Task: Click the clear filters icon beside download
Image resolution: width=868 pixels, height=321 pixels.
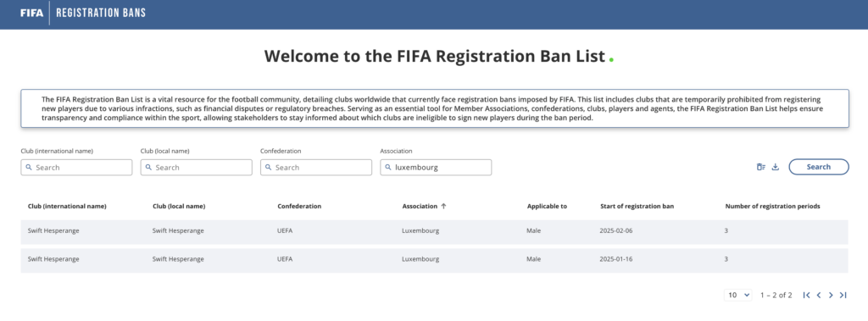Action: (761, 167)
